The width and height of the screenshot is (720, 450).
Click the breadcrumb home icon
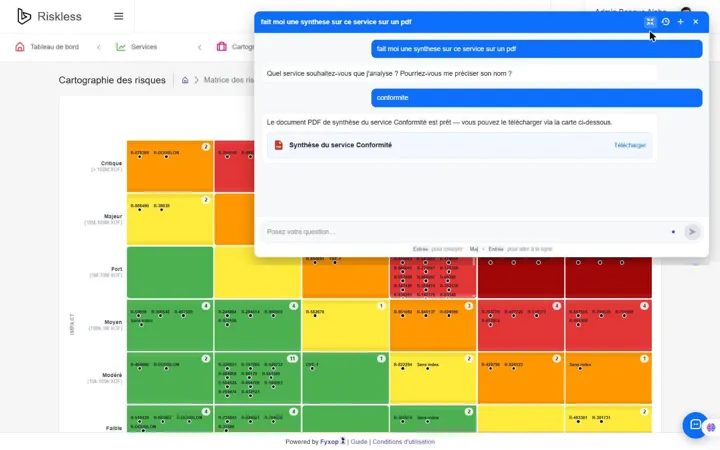coord(185,80)
